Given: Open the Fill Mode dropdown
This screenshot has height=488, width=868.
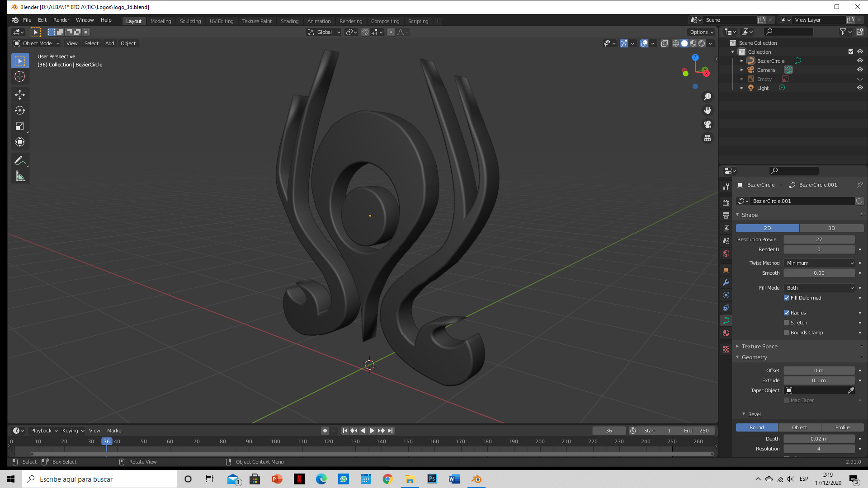Looking at the screenshot, I should [x=819, y=288].
